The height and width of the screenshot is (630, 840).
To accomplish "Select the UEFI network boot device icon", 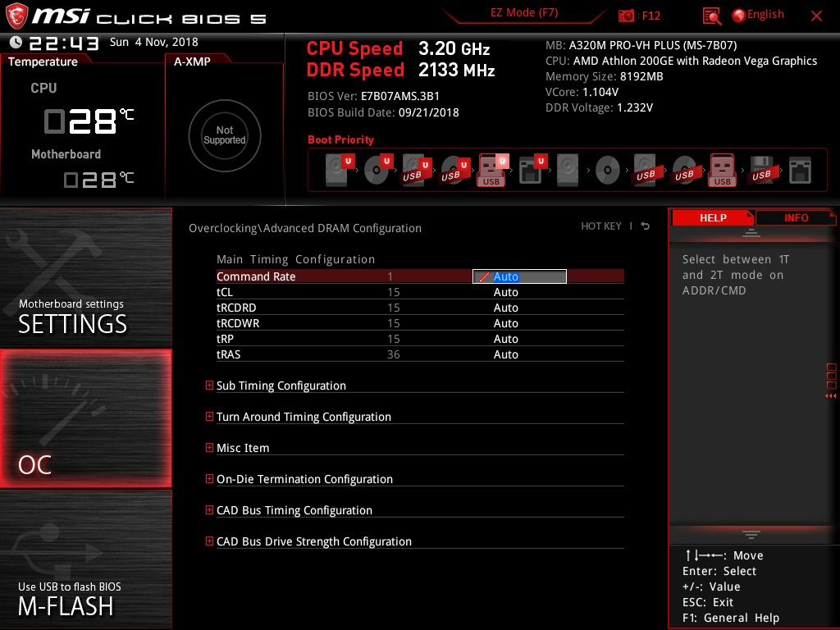I will point(533,170).
